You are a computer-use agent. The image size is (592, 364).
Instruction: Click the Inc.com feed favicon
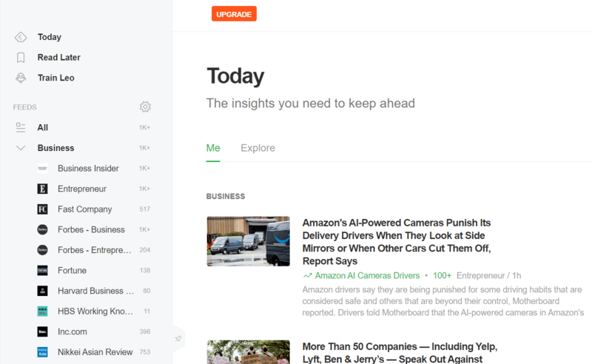point(43,331)
